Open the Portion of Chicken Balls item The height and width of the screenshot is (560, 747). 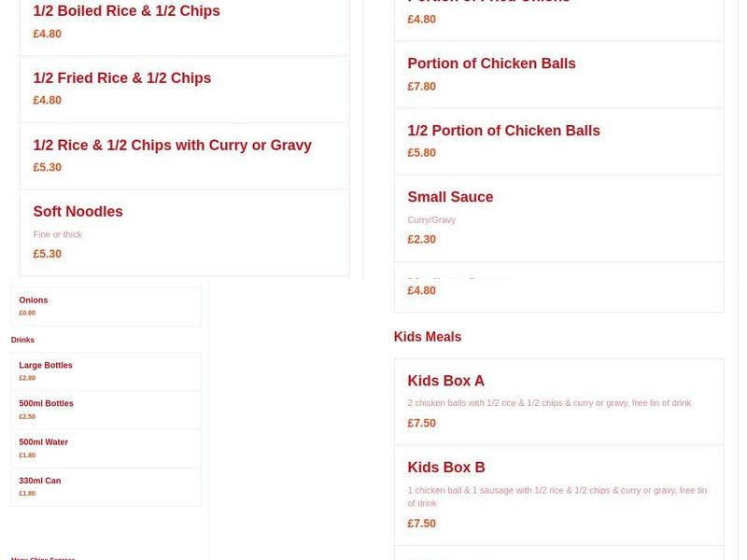click(x=491, y=63)
